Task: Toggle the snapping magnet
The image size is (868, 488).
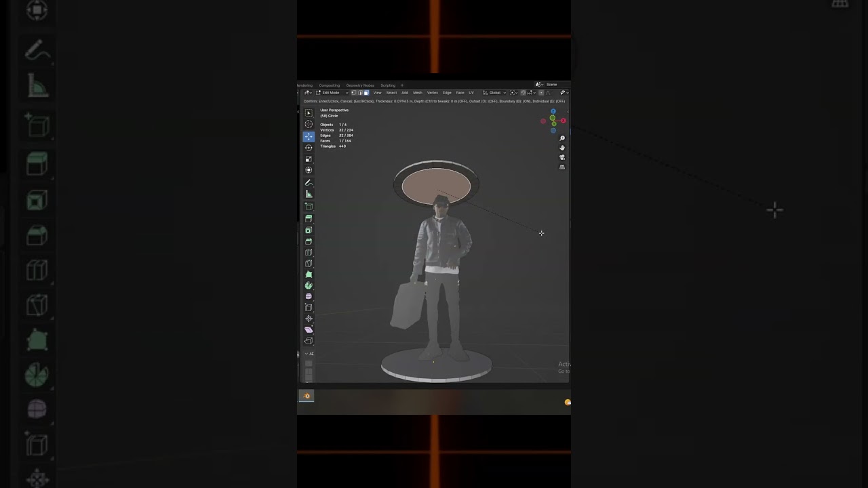Action: (523, 93)
